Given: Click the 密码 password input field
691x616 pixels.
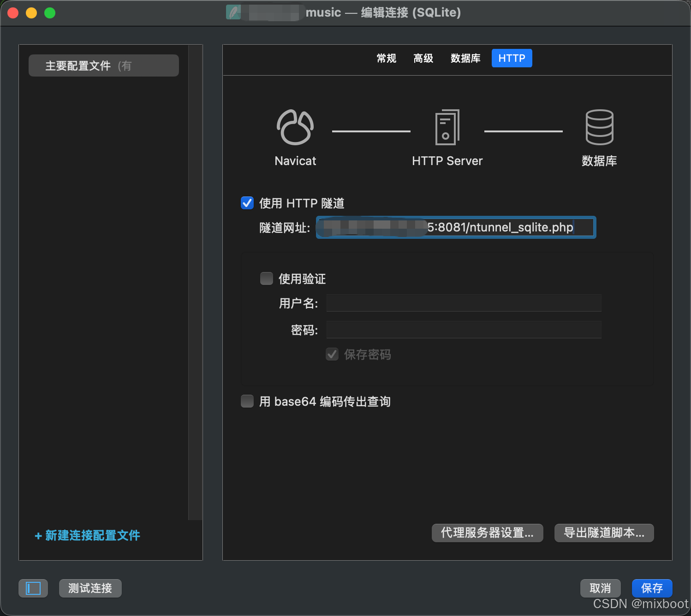Looking at the screenshot, I should 464,330.
